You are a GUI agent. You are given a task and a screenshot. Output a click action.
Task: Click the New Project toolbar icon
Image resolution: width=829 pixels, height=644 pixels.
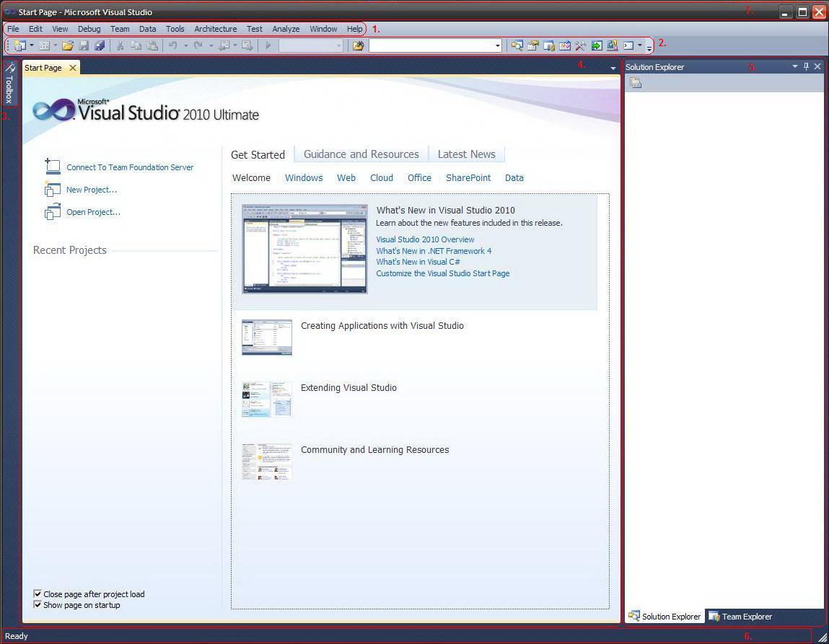[x=20, y=46]
